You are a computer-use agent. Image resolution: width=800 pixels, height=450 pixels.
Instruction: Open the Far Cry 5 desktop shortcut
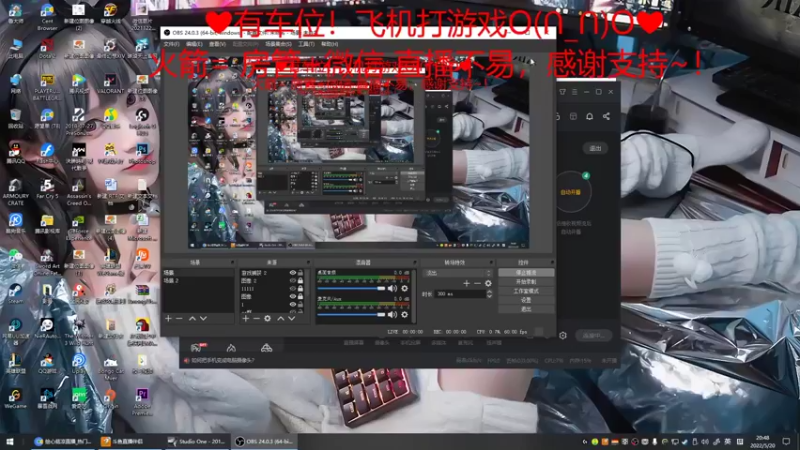coord(47,189)
